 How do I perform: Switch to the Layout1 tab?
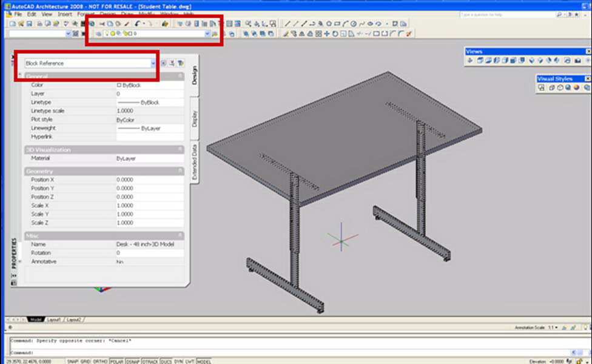[53, 320]
